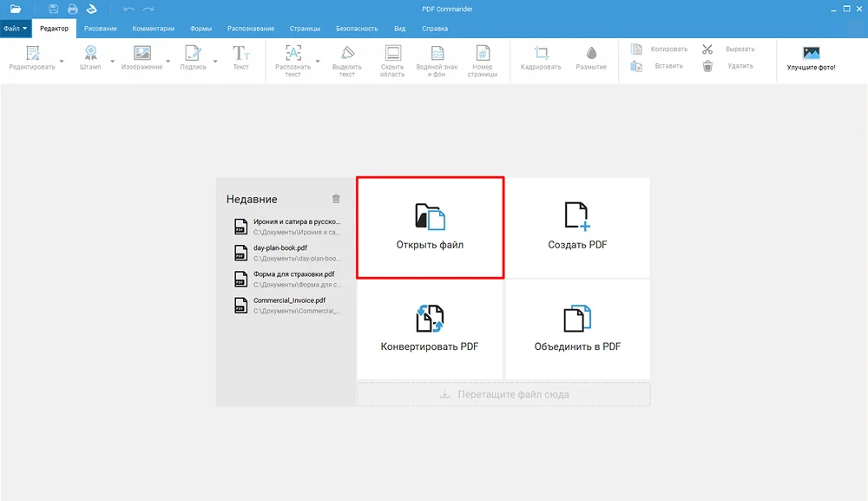Screen dimensions: 868x501
Task: Click the Конвертировать PDF tile
Action: click(430, 329)
